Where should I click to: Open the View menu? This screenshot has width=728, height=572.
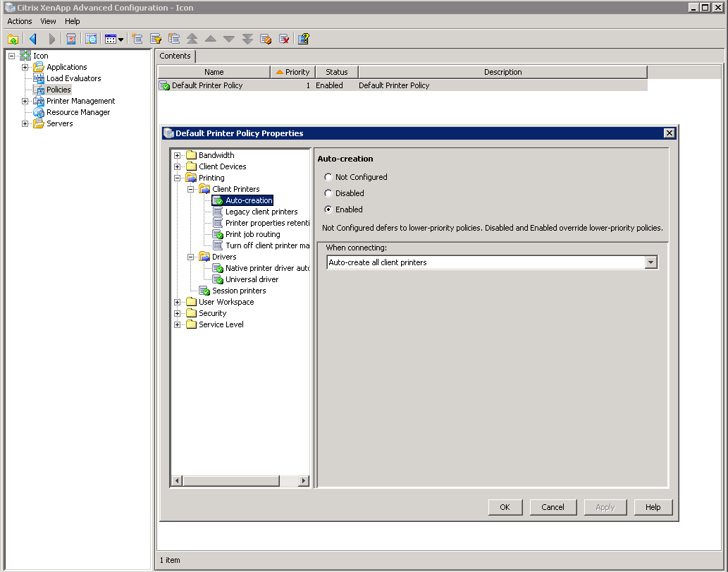(x=48, y=21)
